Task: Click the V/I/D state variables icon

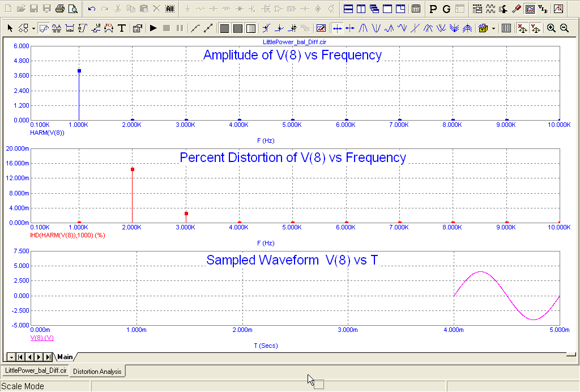Action: [x=543, y=9]
